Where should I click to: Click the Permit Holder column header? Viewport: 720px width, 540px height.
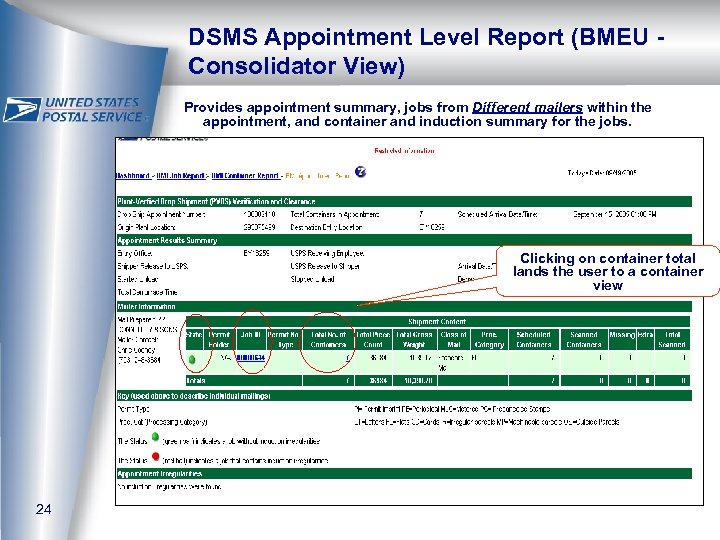click(219, 339)
